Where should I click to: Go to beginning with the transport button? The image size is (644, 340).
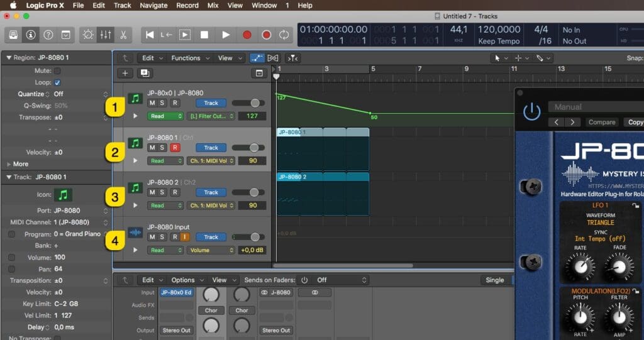pyautogui.click(x=150, y=35)
